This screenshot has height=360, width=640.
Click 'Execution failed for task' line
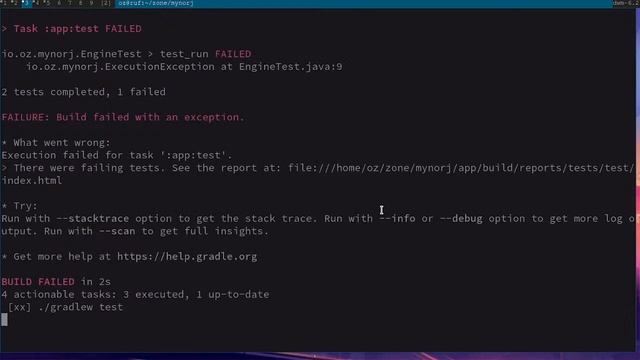coord(117,155)
